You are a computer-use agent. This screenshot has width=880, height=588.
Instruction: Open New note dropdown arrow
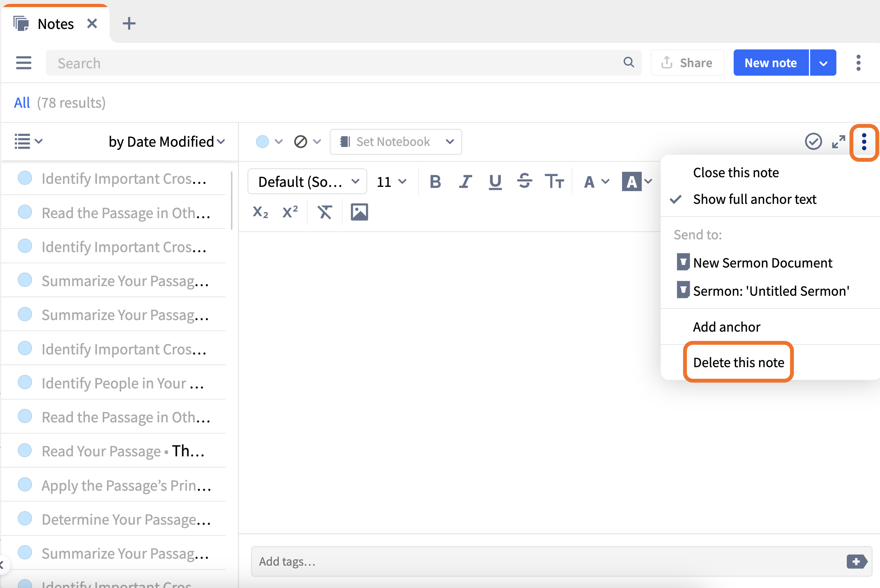click(x=823, y=63)
